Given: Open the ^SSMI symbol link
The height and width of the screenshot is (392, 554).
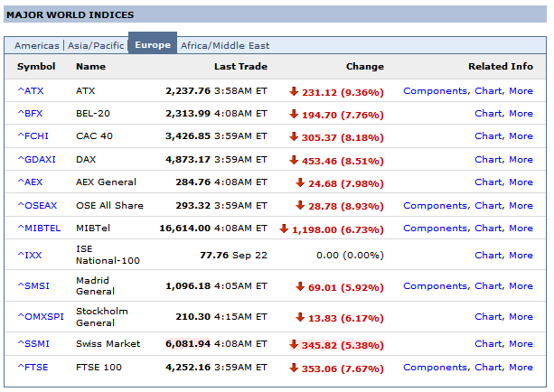Looking at the screenshot, I should pos(33,344).
